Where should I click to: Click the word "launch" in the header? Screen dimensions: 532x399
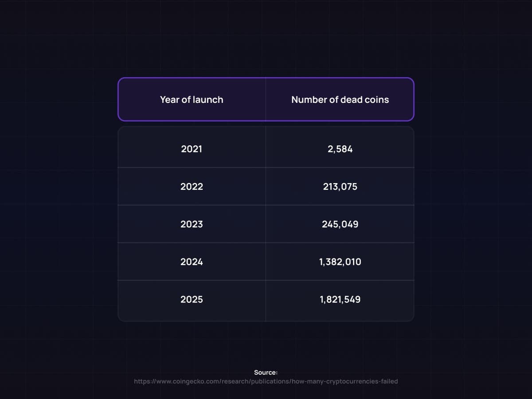(x=208, y=100)
